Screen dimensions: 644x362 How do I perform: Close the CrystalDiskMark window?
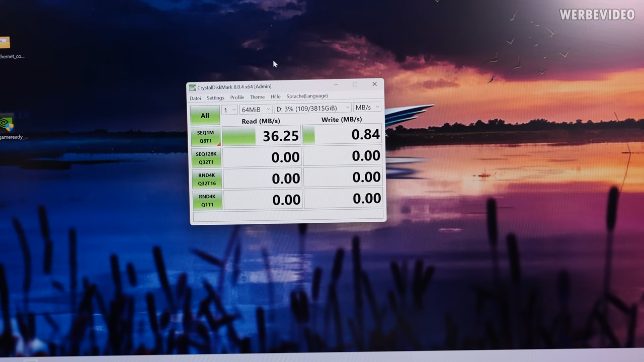tap(374, 84)
